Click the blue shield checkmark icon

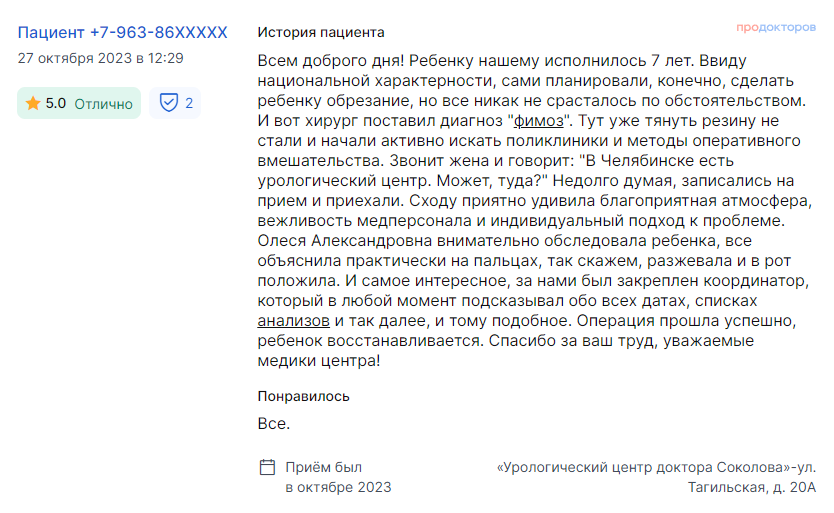169,103
